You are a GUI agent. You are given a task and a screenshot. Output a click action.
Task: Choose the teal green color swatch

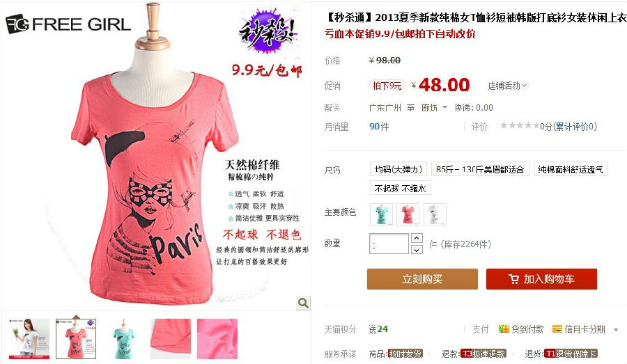[381, 214]
